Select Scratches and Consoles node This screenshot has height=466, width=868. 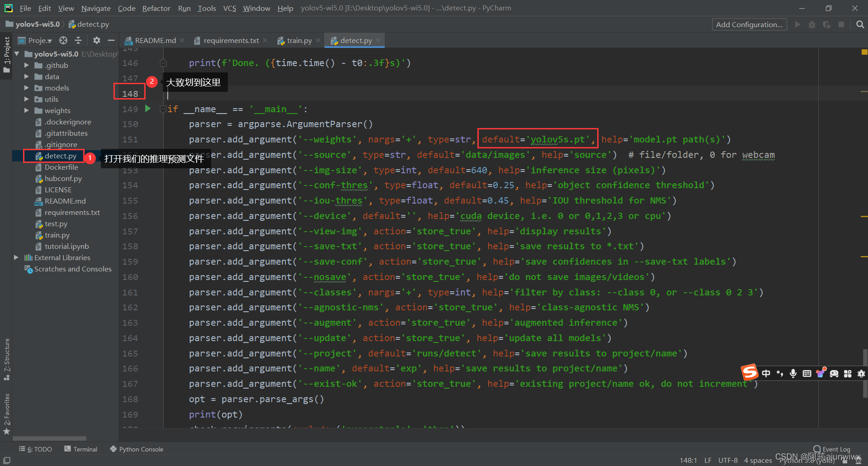pos(72,269)
